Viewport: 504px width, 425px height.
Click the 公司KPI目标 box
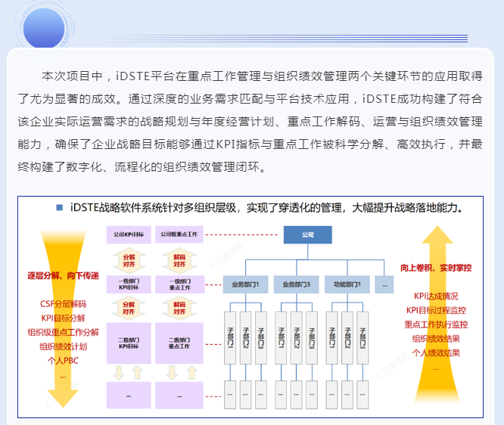(129, 235)
